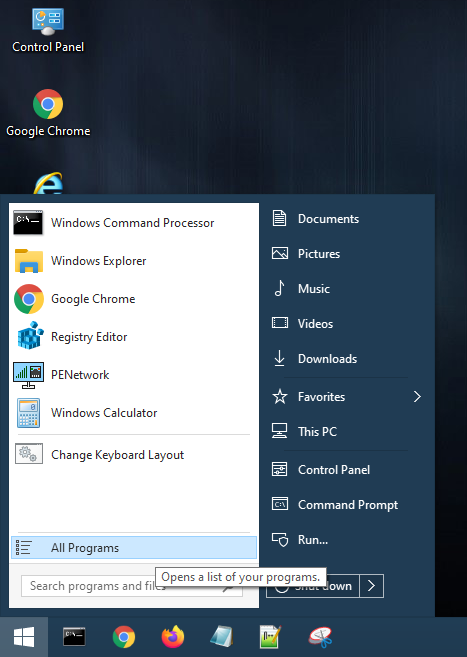Click the Documents page icon
The image size is (467, 657).
pos(279,218)
